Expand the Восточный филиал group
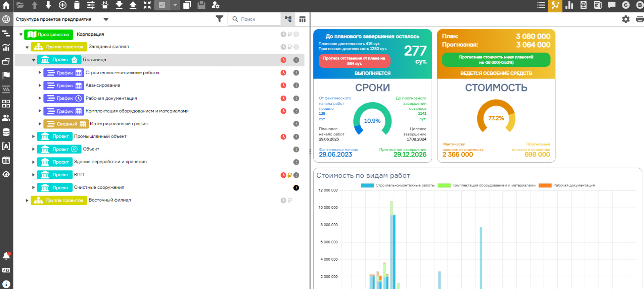The width and height of the screenshot is (644, 289). [27, 200]
